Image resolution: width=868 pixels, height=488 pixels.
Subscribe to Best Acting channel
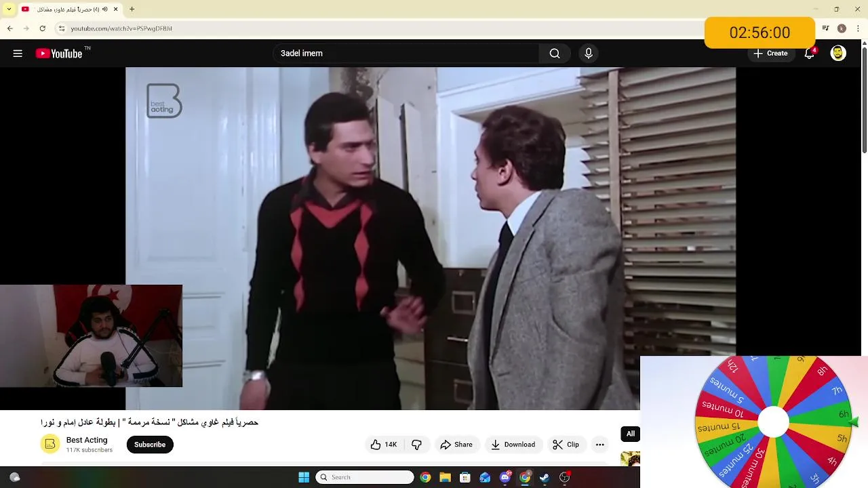point(150,445)
